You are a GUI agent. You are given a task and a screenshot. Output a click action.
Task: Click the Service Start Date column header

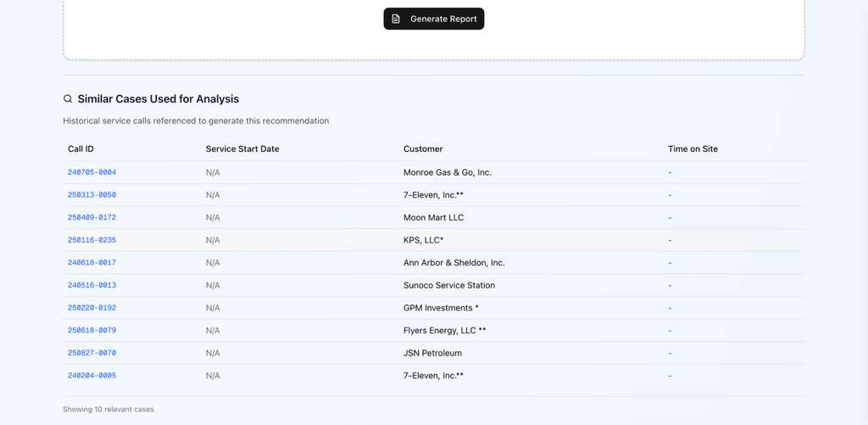(x=242, y=148)
